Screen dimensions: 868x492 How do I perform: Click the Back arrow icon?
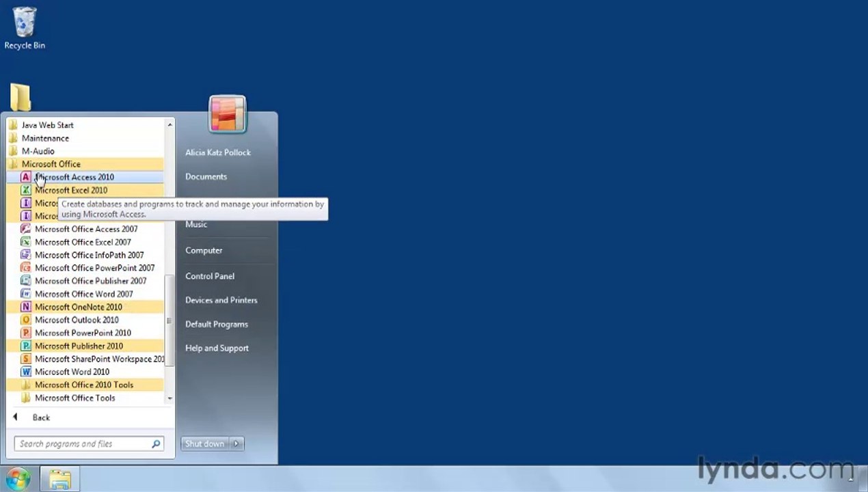point(15,418)
